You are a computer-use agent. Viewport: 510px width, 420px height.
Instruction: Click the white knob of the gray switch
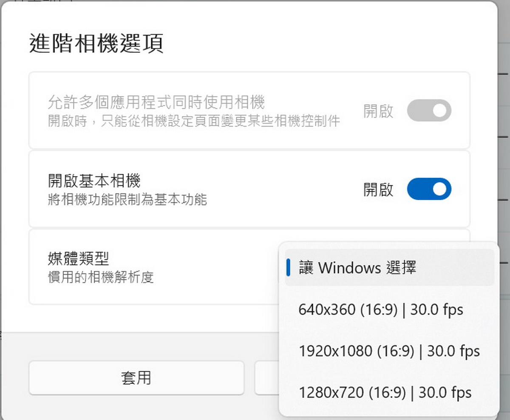pyautogui.click(x=440, y=111)
